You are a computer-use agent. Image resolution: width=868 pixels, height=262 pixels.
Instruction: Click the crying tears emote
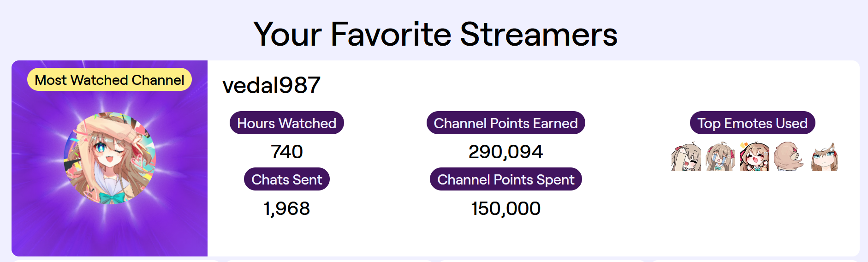coord(720,157)
